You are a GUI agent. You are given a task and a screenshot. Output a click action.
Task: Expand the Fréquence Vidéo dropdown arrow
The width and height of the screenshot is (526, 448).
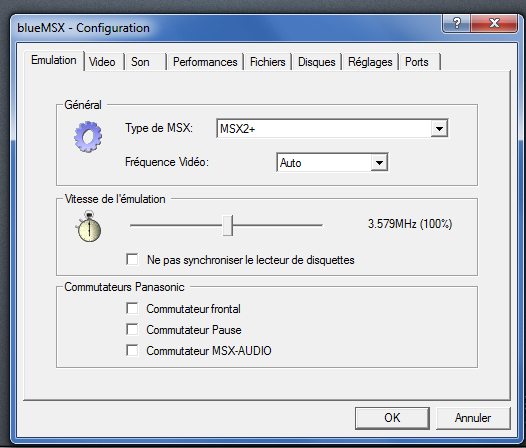pyautogui.click(x=379, y=163)
